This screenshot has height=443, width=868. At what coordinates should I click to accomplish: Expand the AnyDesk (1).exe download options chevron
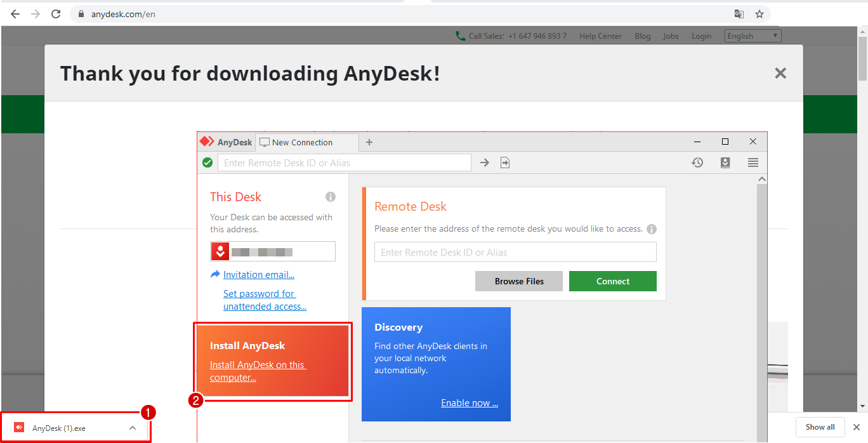[133, 428]
